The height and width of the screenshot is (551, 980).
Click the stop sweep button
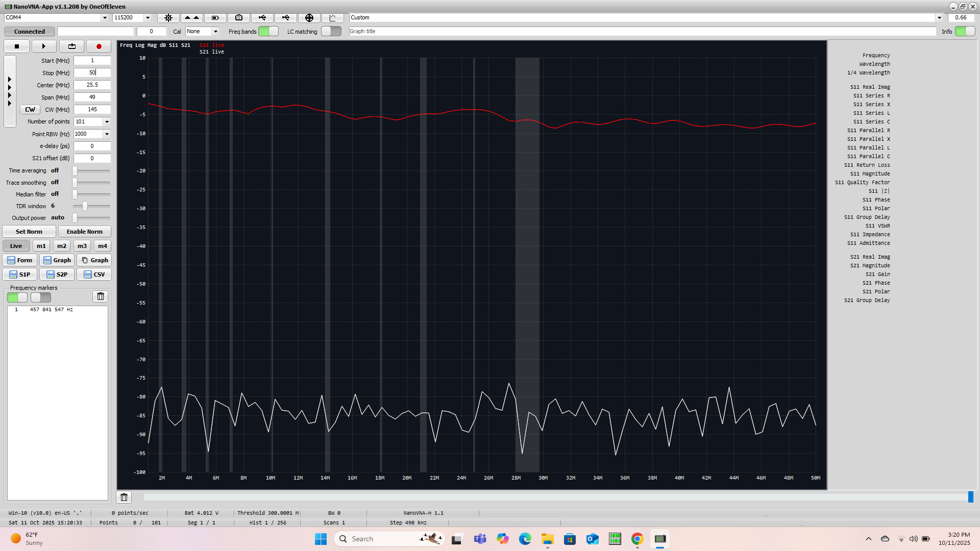point(17,46)
